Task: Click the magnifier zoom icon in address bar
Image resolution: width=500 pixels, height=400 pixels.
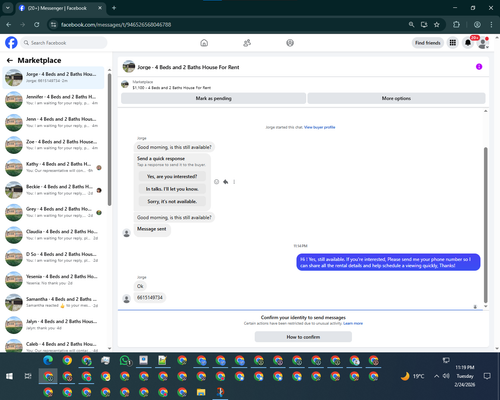Action: [412, 25]
